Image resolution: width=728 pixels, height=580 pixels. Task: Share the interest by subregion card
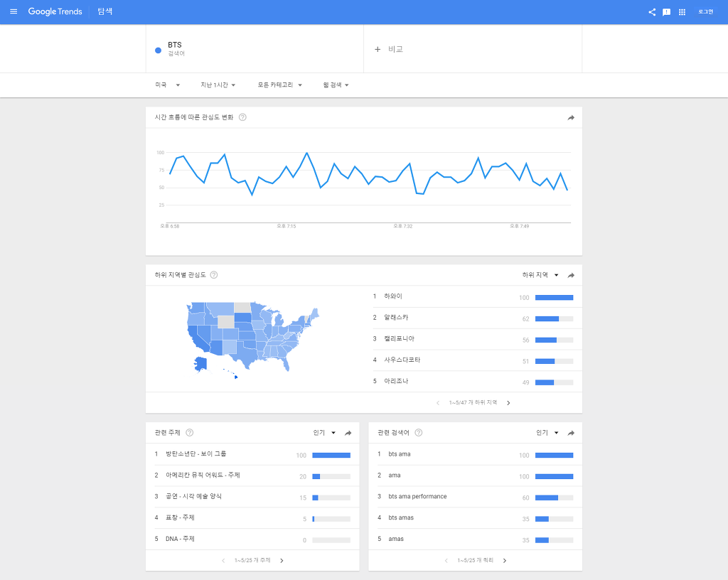571,276
